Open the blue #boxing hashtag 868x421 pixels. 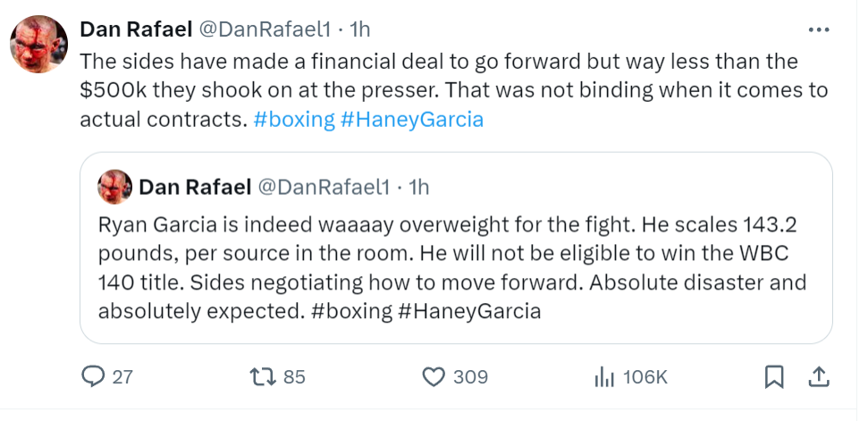click(x=294, y=119)
